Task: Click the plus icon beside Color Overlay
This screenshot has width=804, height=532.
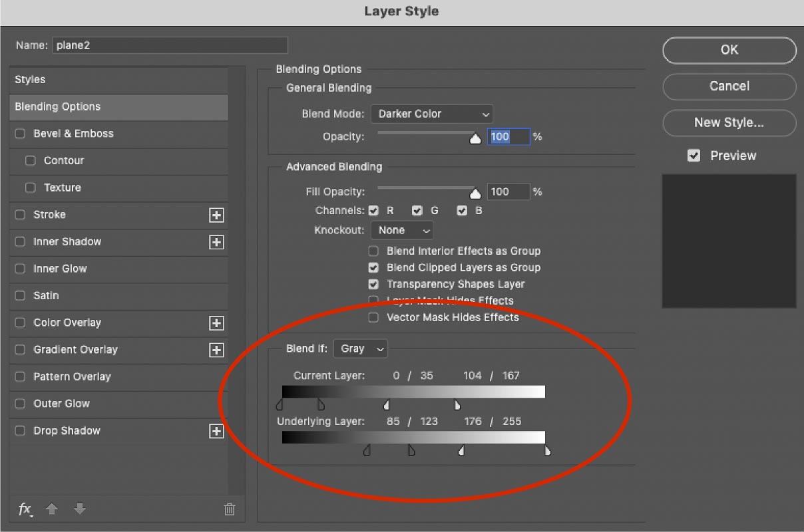Action: (216, 323)
